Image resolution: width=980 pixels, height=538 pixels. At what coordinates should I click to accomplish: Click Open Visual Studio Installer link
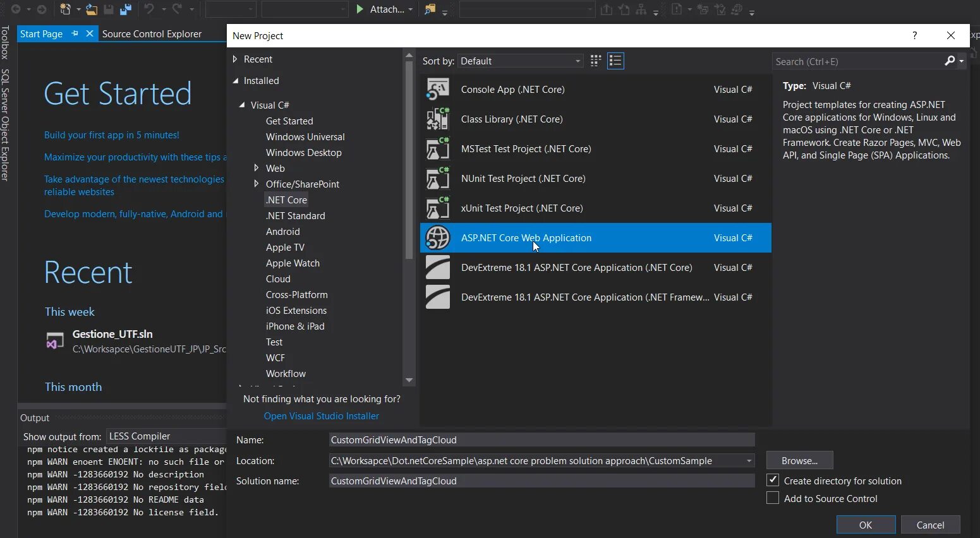coord(322,415)
